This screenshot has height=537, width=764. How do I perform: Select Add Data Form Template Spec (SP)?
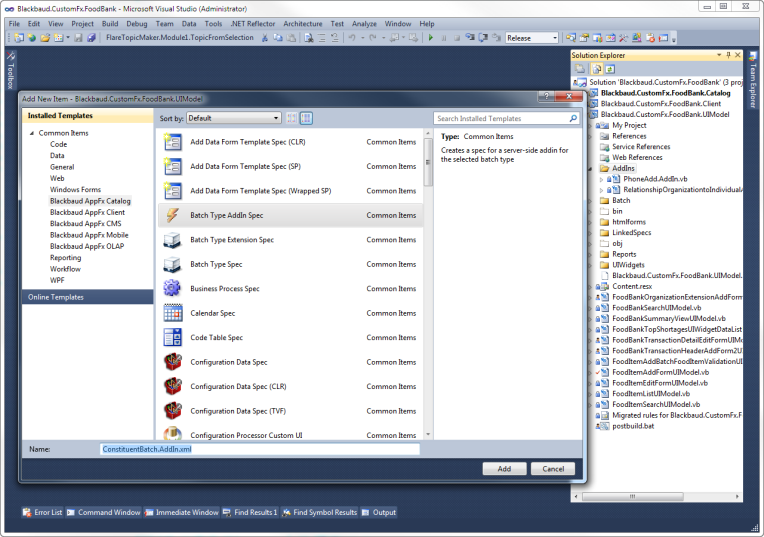click(290, 166)
